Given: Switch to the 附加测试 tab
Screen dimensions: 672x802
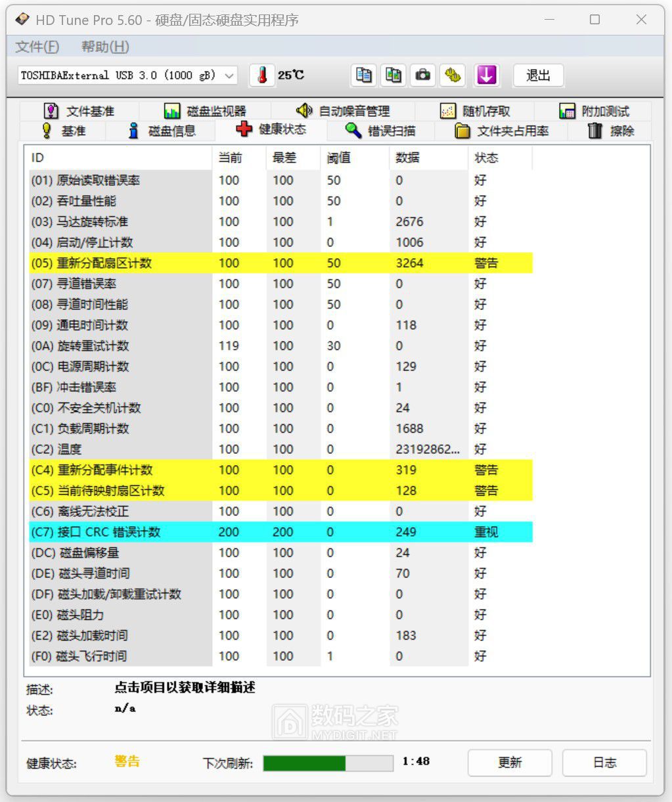Looking at the screenshot, I should click(x=594, y=111).
